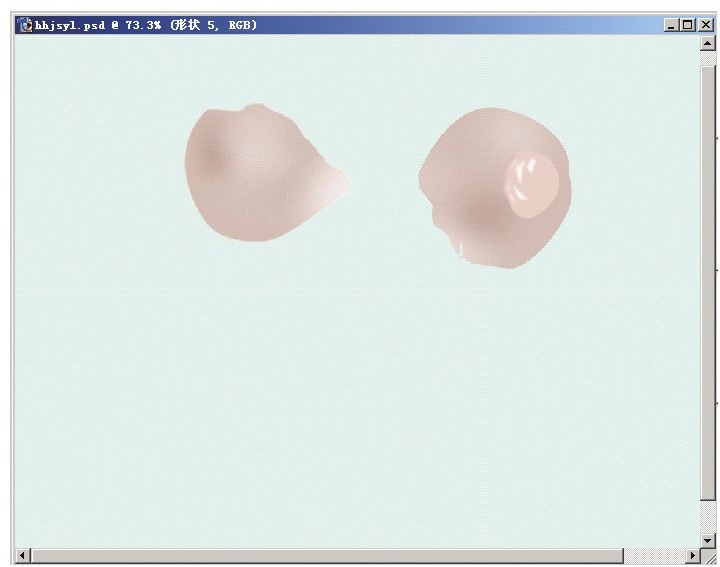Click the window resize grip corner
Image resolution: width=720 pixels, height=567 pixels.
708,556
